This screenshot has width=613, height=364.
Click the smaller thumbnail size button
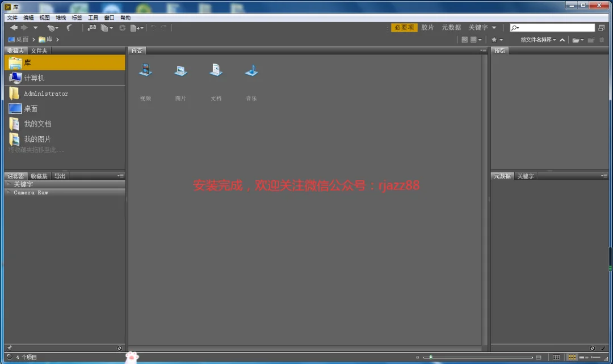click(418, 357)
